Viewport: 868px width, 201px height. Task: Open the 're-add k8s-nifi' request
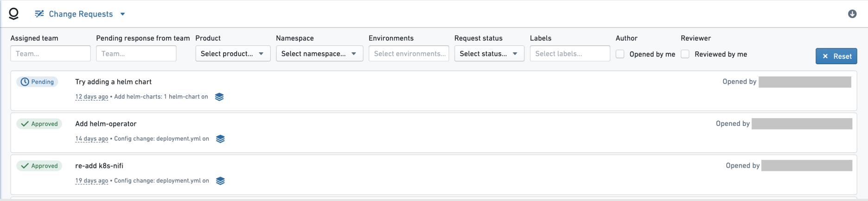click(99, 166)
